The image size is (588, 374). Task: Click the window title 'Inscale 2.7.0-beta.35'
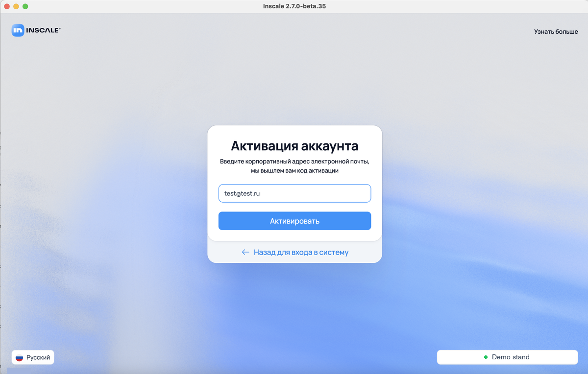point(294,6)
